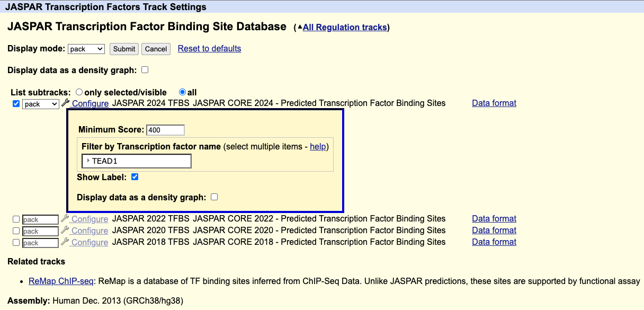This screenshot has width=644, height=310.
Task: Enable the JASPAR 2022 TFBS subtrack checkbox
Action: tap(16, 219)
